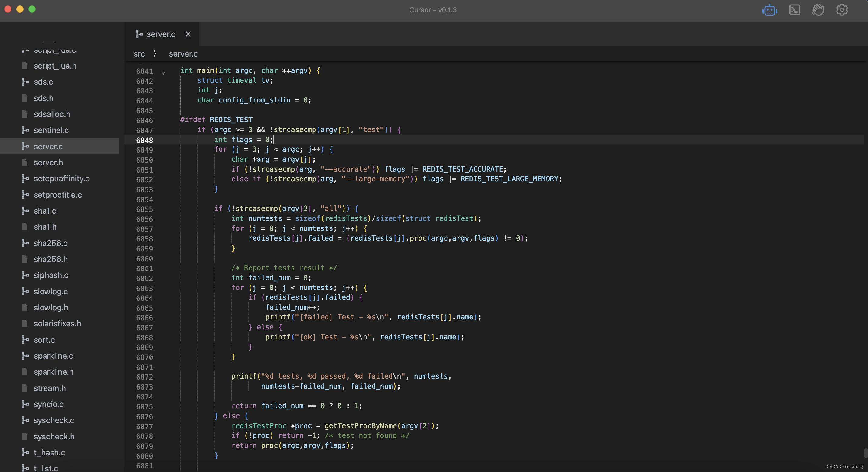Viewport: 868px width, 472px height.
Task: Close the server.c tab
Action: coord(188,34)
